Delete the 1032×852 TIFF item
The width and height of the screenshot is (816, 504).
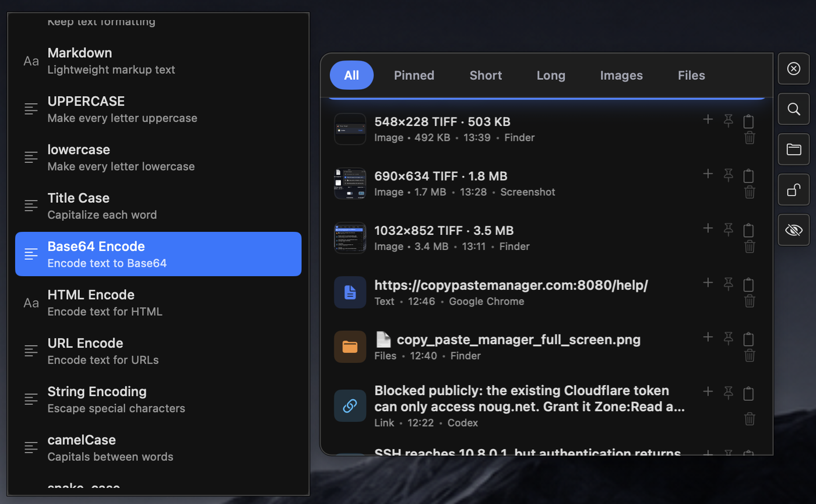coord(750,246)
